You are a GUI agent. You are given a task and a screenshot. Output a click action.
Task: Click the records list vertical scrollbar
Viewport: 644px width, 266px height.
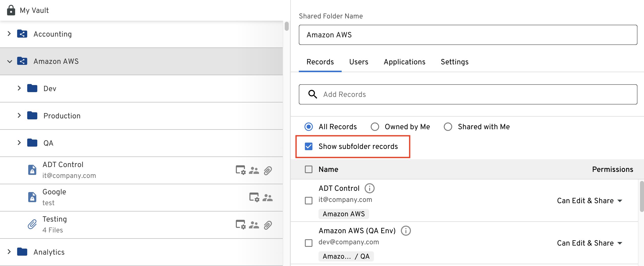(642, 196)
